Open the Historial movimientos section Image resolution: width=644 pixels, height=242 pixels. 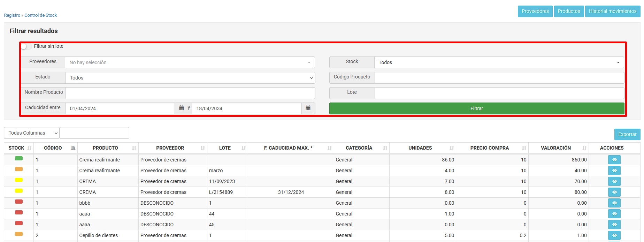[612, 11]
